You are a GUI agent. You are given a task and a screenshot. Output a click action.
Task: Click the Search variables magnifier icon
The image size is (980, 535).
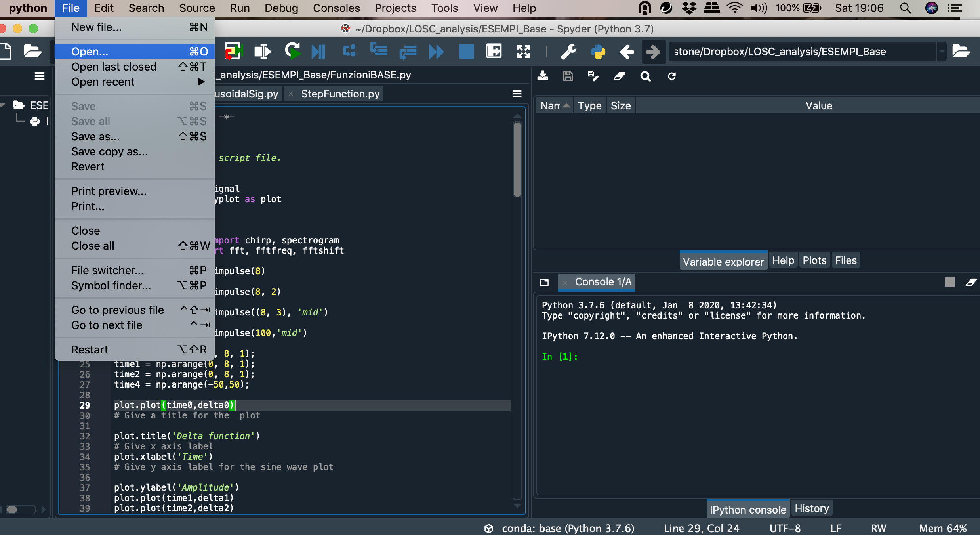(646, 76)
